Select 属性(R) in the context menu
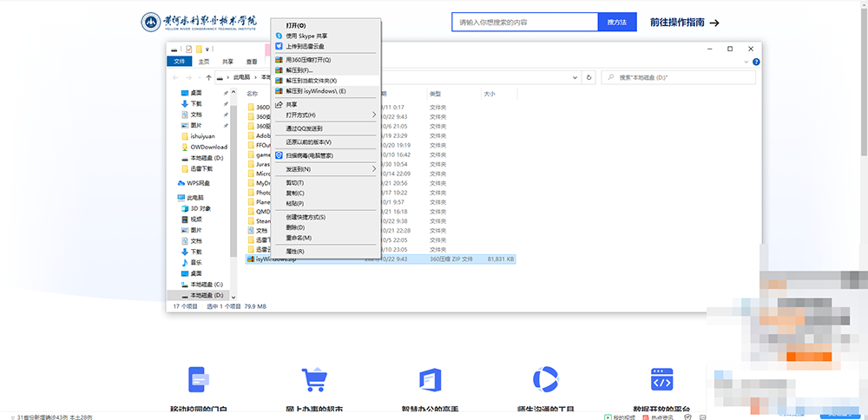The width and height of the screenshot is (868, 420). pyautogui.click(x=295, y=251)
